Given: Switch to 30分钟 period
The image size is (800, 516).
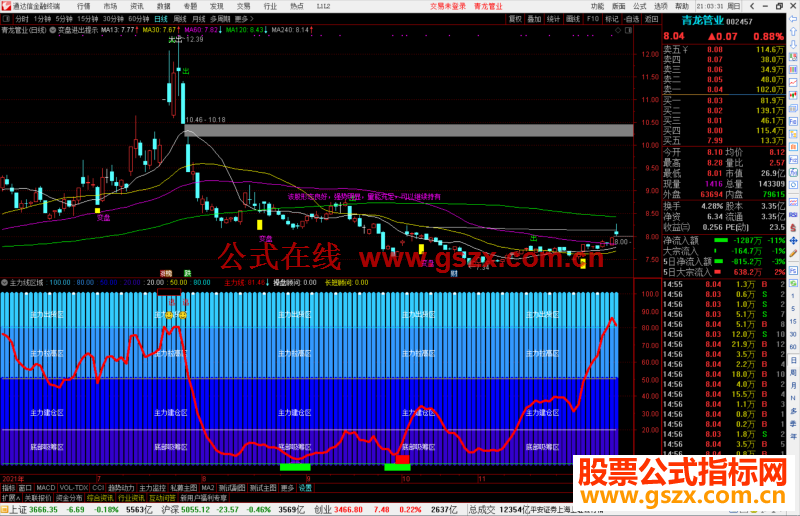Looking at the screenshot, I should (x=113, y=19).
